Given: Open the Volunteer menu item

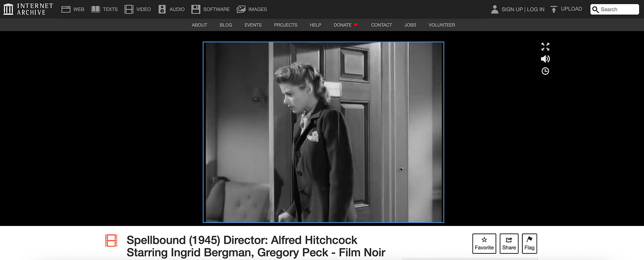Looking at the screenshot, I should click(442, 25).
